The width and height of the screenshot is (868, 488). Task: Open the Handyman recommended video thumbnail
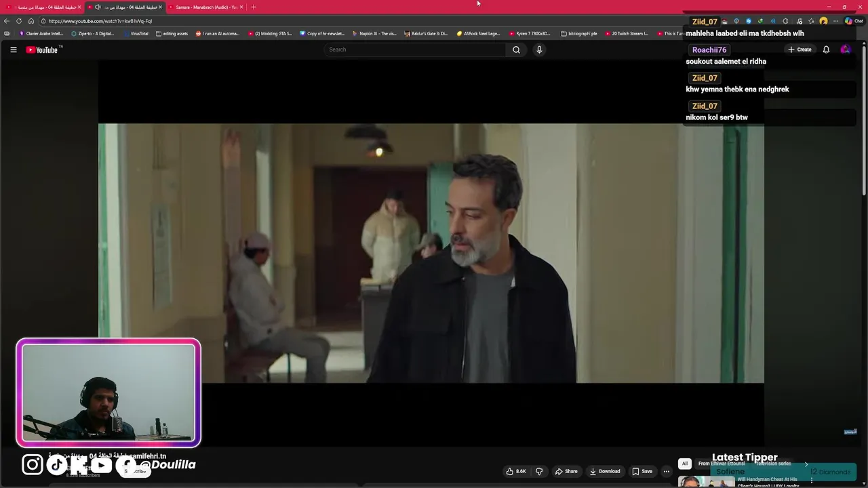706,482
